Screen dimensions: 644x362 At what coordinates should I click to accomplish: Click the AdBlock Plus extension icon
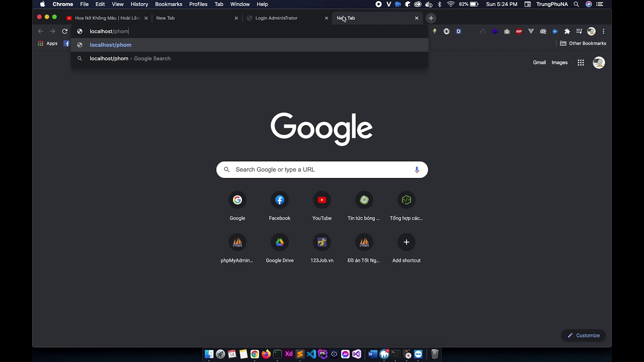[519, 31]
